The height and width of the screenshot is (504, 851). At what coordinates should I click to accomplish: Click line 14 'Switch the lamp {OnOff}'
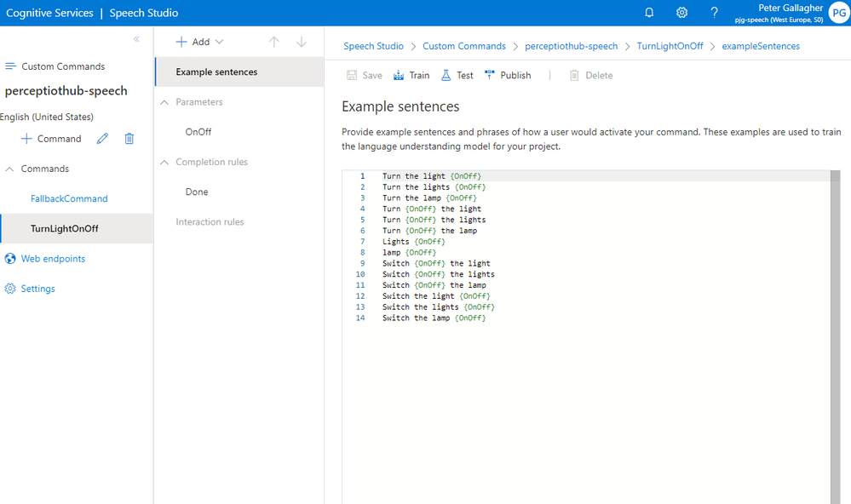pyautogui.click(x=434, y=318)
